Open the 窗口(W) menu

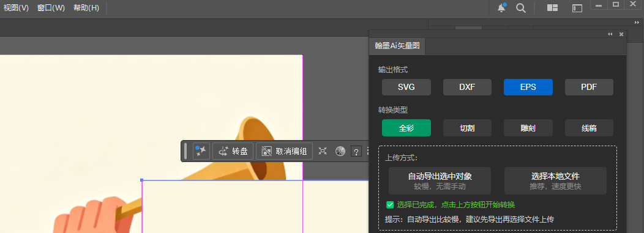tap(51, 8)
